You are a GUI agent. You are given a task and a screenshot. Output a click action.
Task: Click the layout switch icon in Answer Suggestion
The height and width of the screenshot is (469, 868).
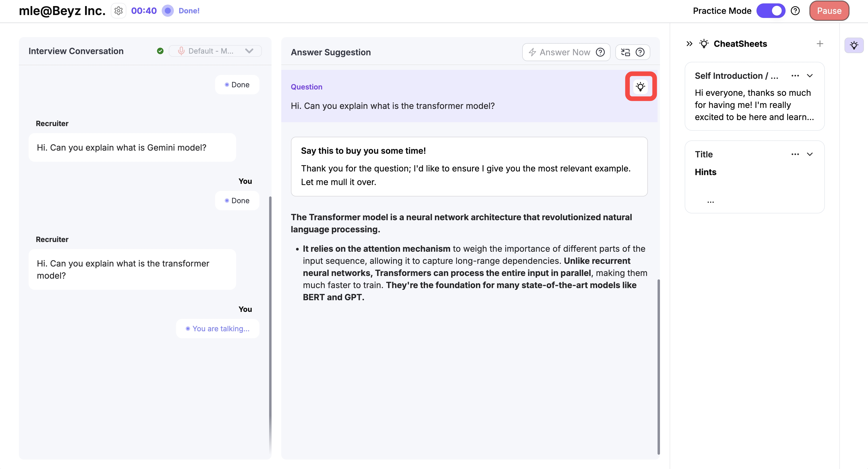point(625,52)
